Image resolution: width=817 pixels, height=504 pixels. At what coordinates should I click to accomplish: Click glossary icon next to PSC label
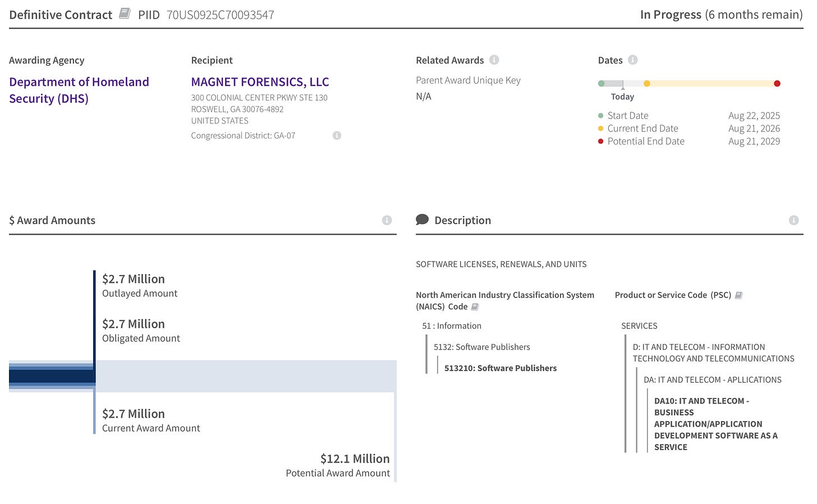[x=738, y=295]
